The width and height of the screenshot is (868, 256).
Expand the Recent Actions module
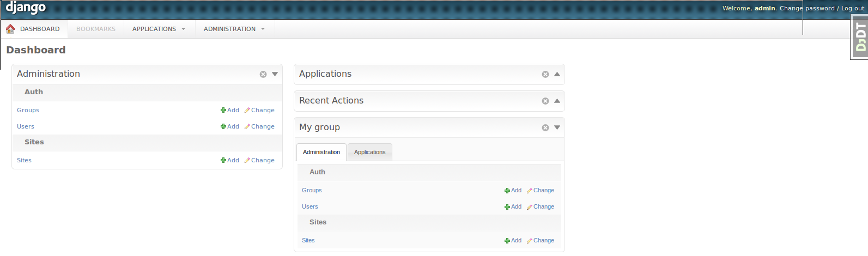[557, 101]
